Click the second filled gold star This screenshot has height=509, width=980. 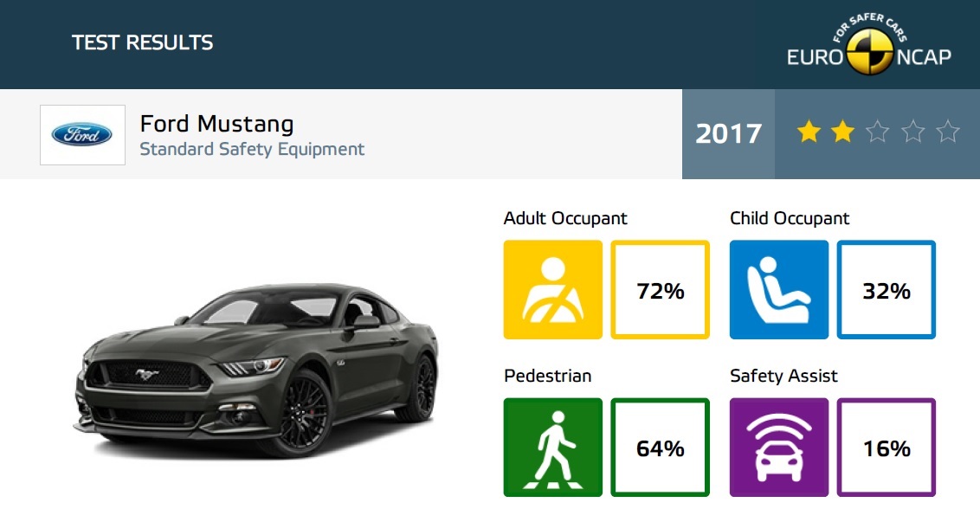843,132
